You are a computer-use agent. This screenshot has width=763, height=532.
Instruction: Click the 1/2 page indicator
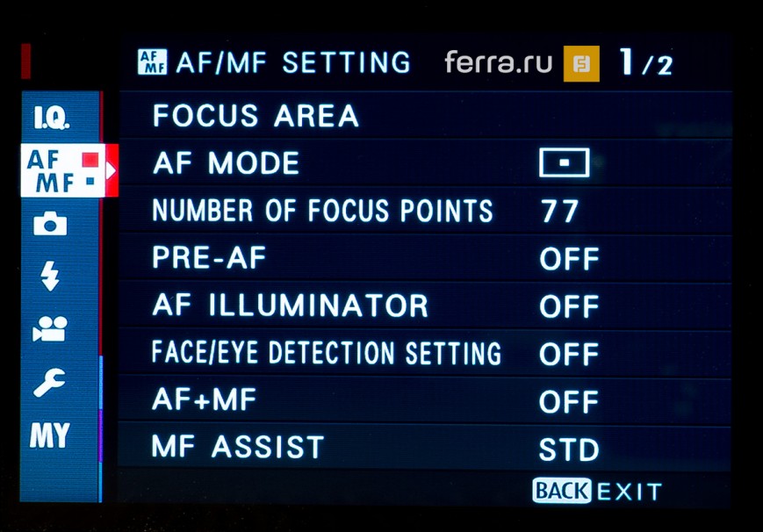(645, 62)
